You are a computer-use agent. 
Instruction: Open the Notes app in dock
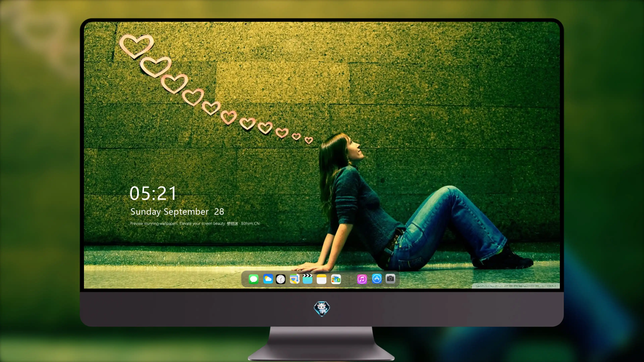321,279
